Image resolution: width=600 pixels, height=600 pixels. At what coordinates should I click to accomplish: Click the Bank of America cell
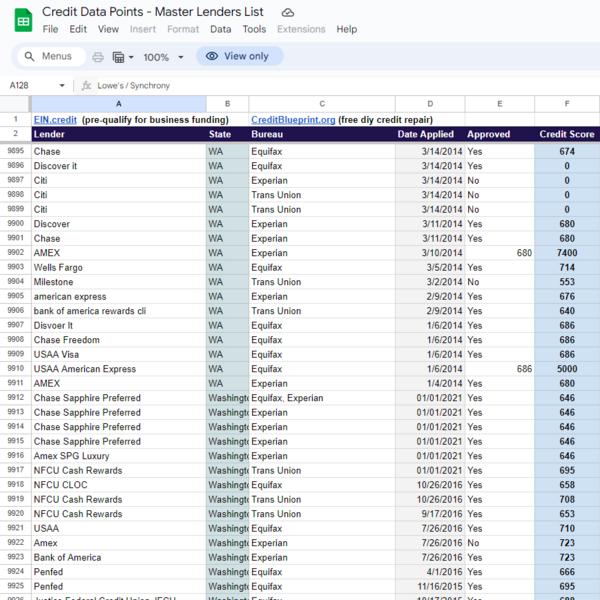point(119,558)
